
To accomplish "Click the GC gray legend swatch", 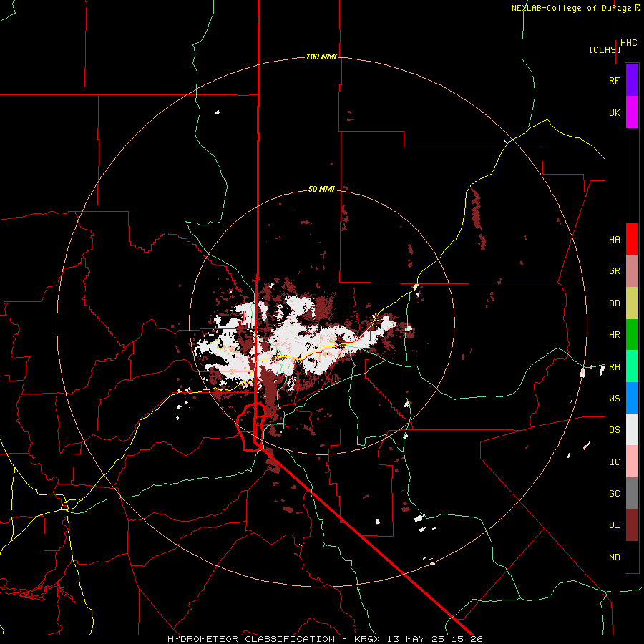I will [632, 493].
